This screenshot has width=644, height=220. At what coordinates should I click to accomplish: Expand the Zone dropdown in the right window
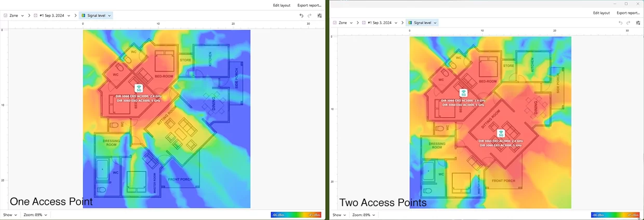[342, 23]
